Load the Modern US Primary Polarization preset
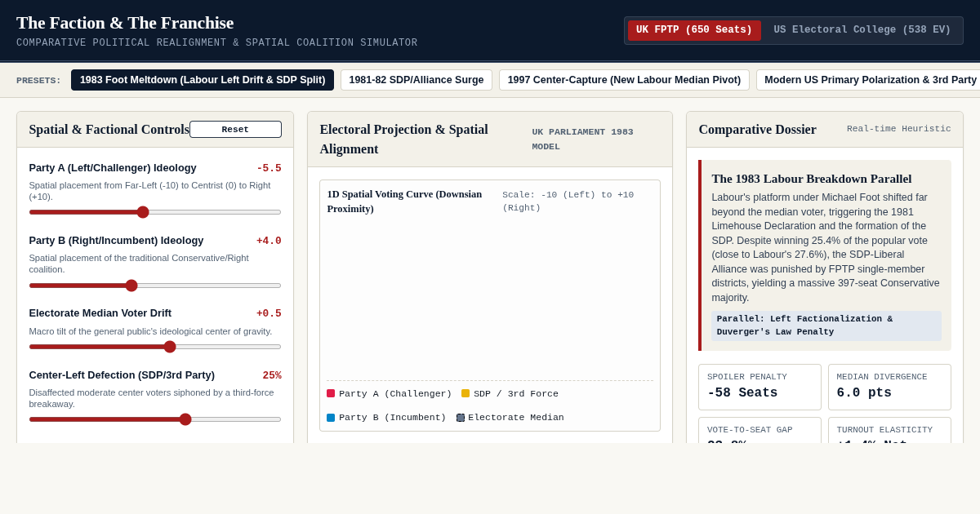980x514 pixels. 868,80
